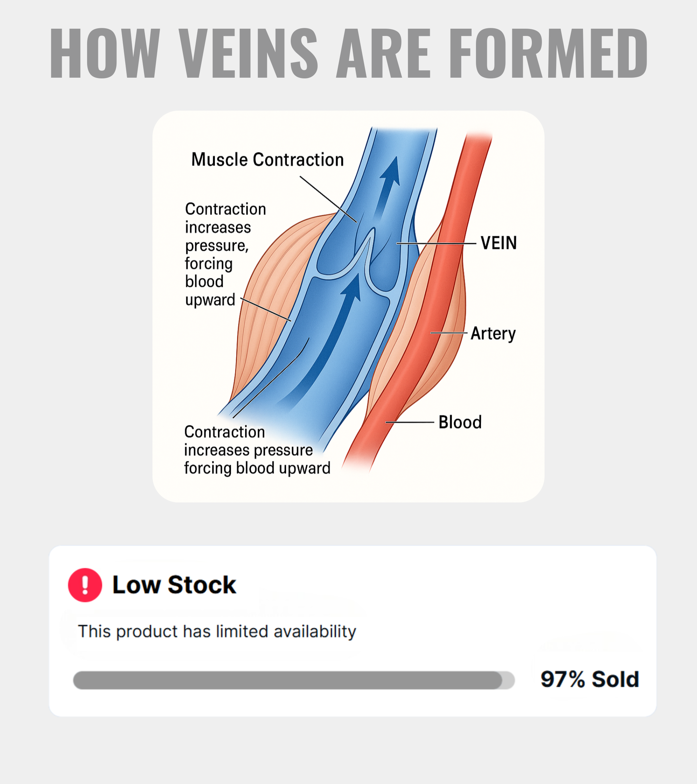
Task: Click "This product has limited availability" text
Action: point(217,631)
